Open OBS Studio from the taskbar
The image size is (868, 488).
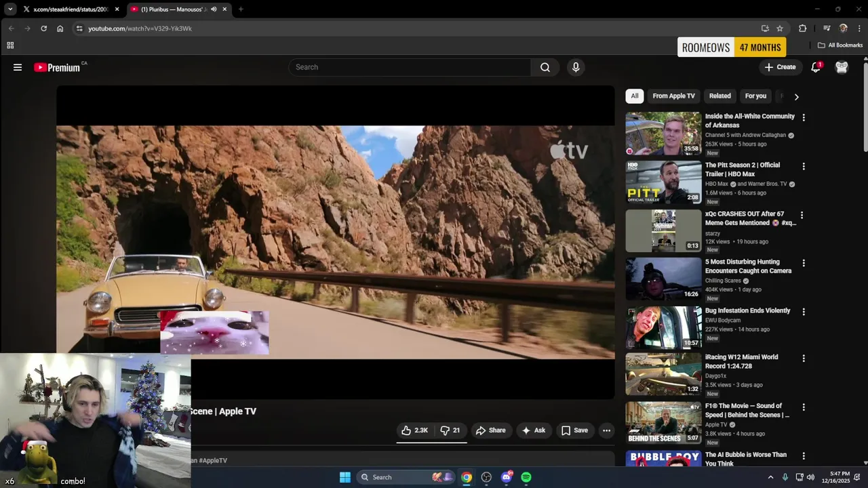486,477
